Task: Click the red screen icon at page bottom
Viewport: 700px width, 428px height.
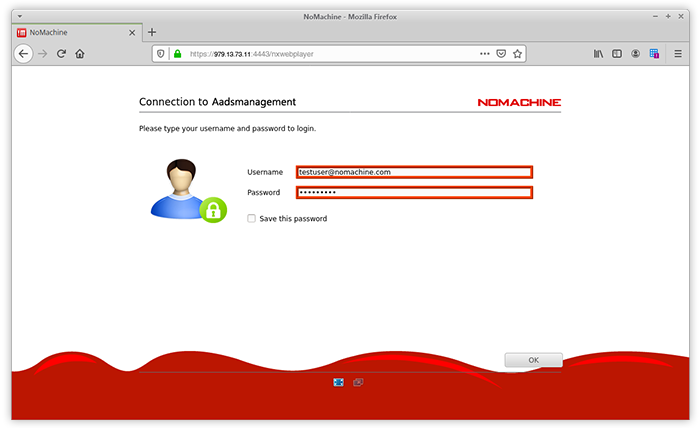Action: [358, 382]
